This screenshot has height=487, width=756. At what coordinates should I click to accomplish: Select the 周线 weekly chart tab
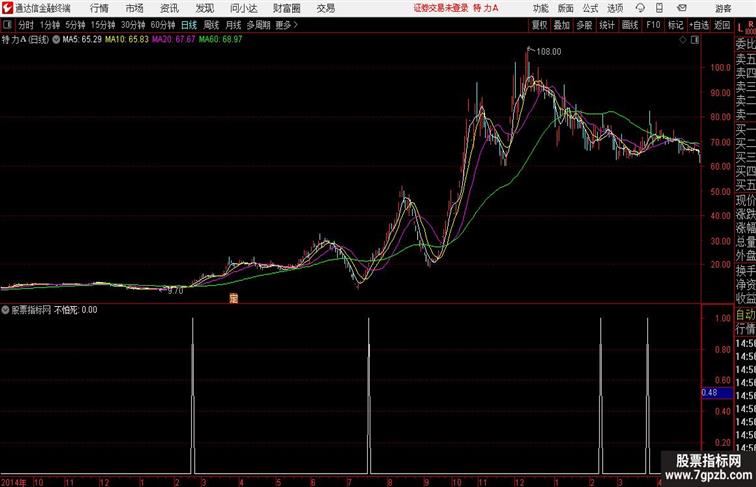click(x=211, y=25)
